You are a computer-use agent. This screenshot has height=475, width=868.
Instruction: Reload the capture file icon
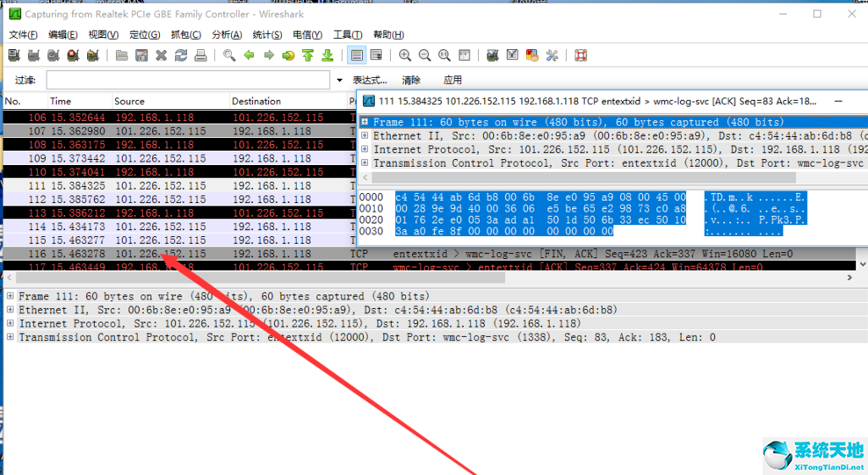pyautogui.click(x=180, y=55)
